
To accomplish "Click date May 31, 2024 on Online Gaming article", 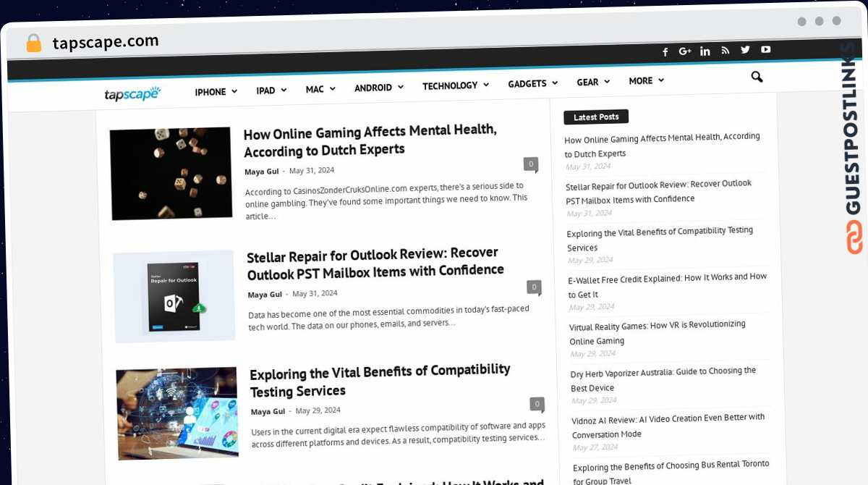I will click(312, 171).
